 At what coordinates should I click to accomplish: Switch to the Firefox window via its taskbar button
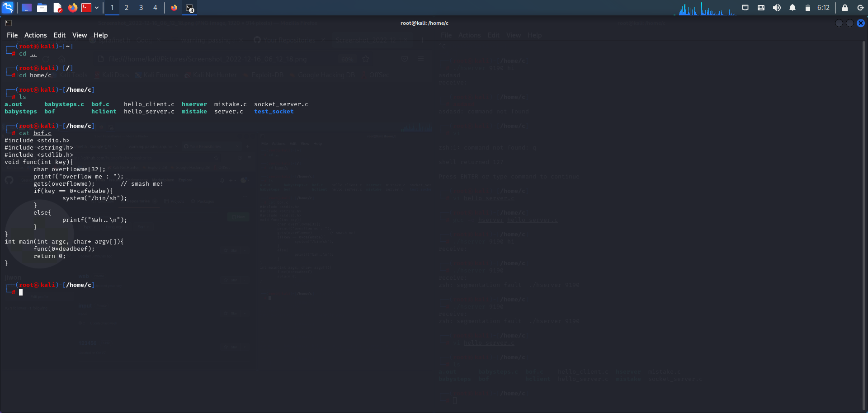pos(175,8)
